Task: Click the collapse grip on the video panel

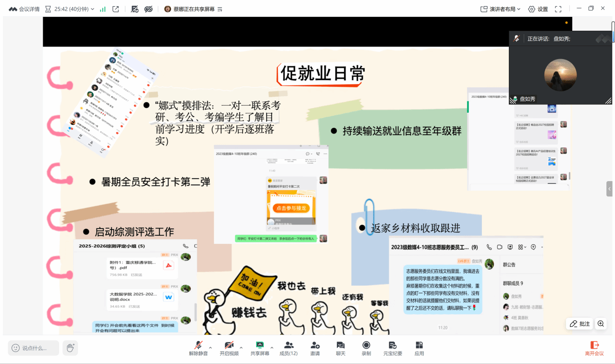Action: pyautogui.click(x=608, y=101)
